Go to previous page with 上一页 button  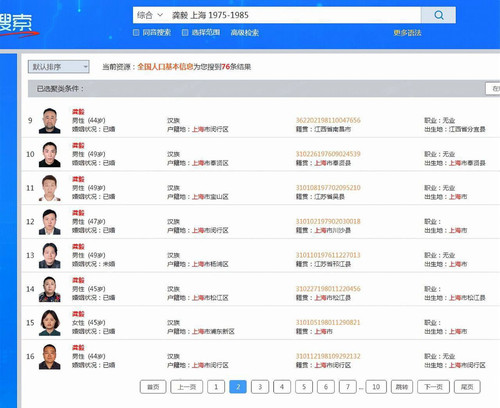tap(187, 387)
